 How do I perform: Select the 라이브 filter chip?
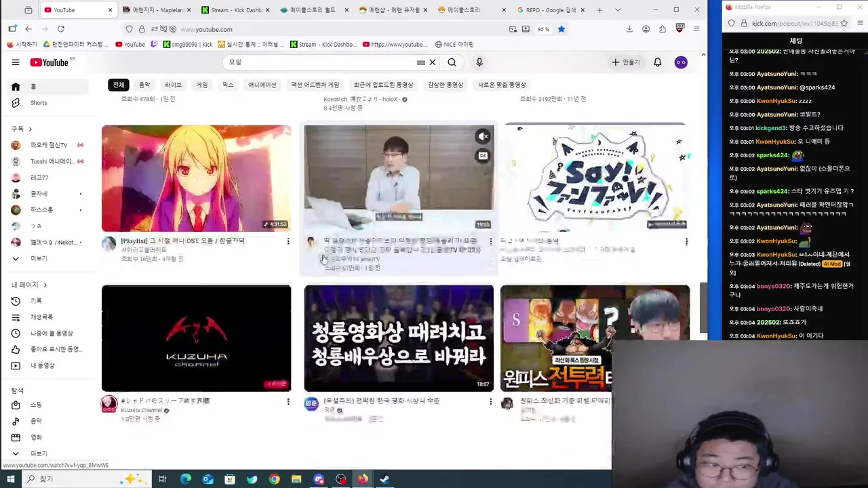(174, 85)
